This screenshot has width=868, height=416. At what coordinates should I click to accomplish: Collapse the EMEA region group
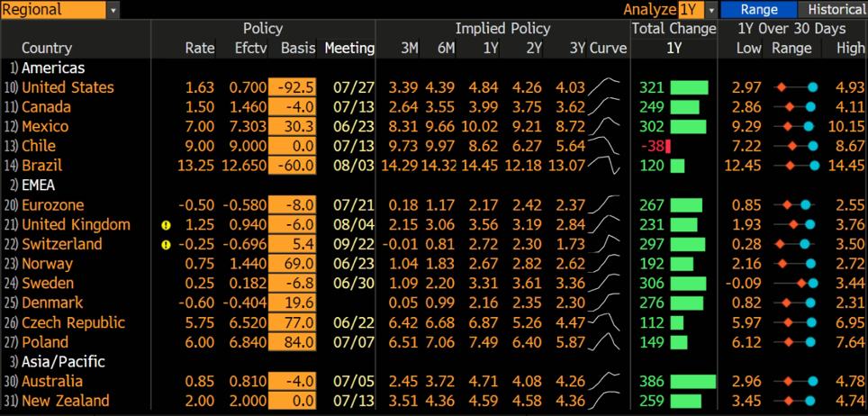[39, 185]
